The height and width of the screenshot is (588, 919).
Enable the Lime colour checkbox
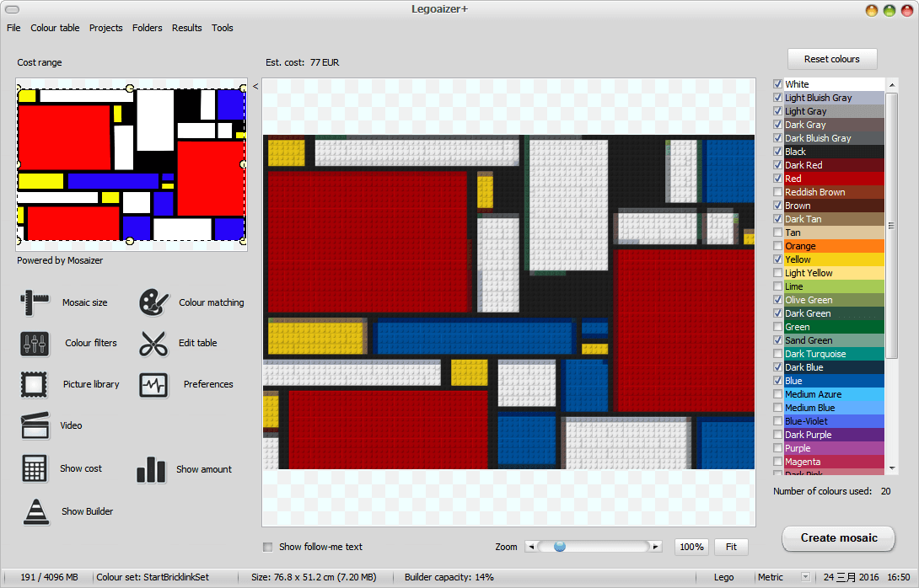coord(777,286)
